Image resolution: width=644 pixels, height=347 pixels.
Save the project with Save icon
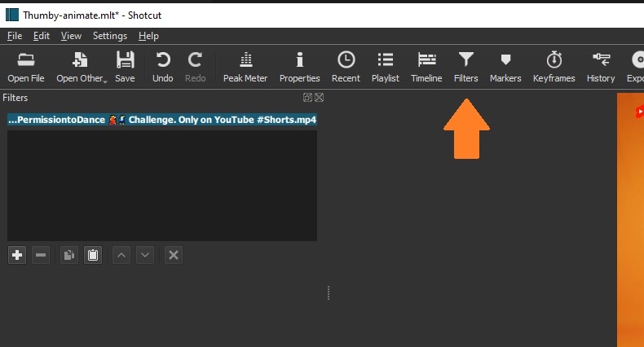click(125, 67)
